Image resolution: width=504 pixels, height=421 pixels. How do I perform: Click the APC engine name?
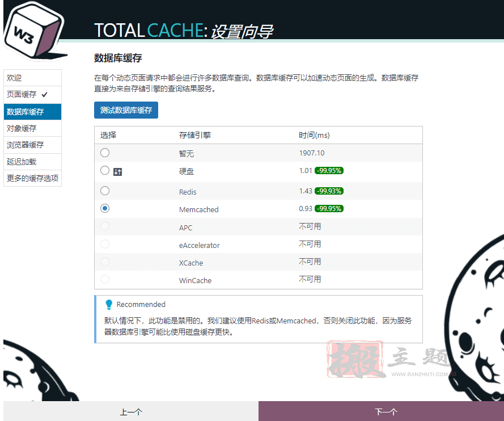[x=186, y=228]
